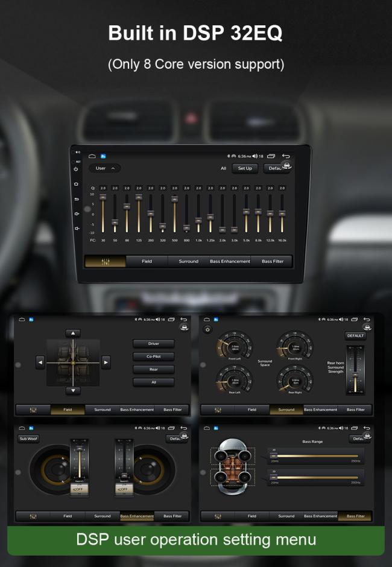Select the Driver sound field preset

coord(153,344)
